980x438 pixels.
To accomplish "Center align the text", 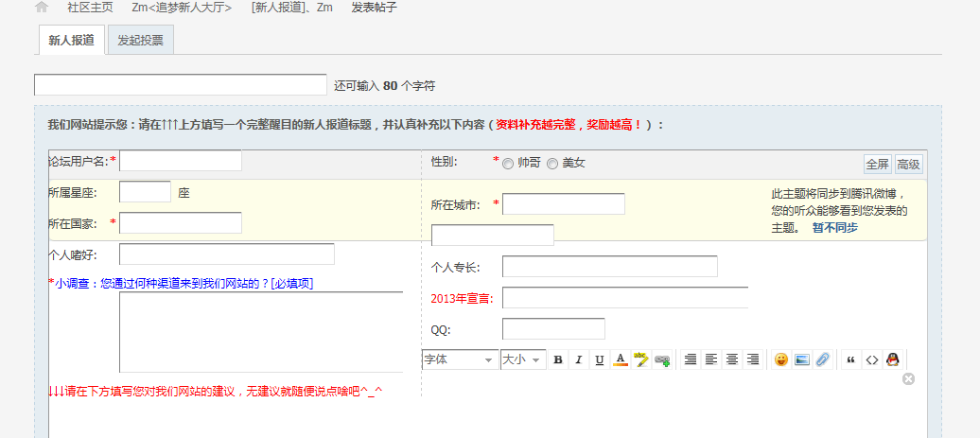I will coord(732,359).
